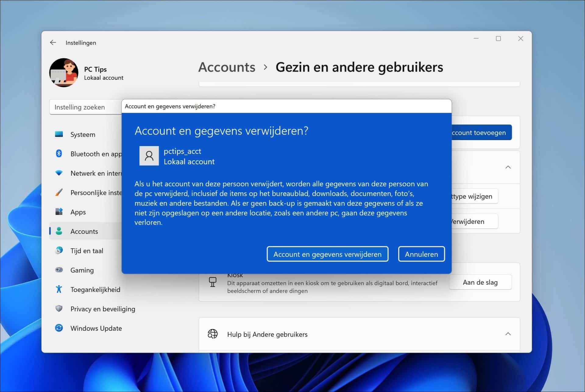Open Accounts via the breadcrumb
The width and height of the screenshot is (585, 392).
click(x=227, y=67)
